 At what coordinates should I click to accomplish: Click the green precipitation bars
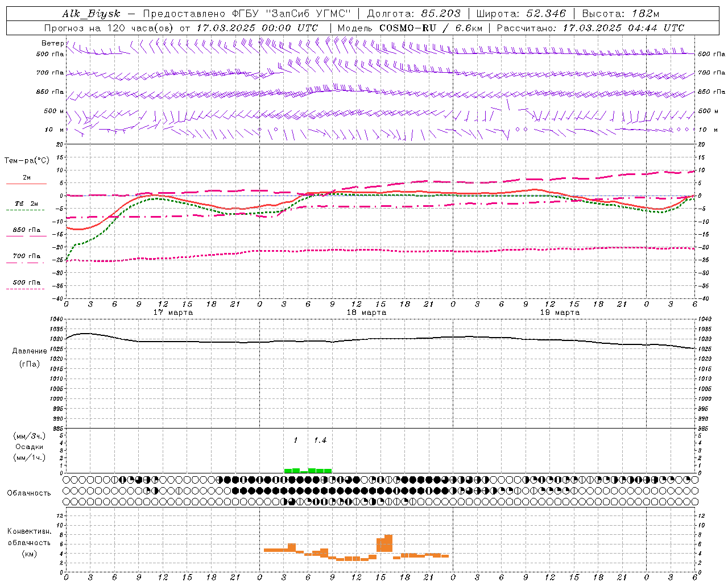click(308, 471)
